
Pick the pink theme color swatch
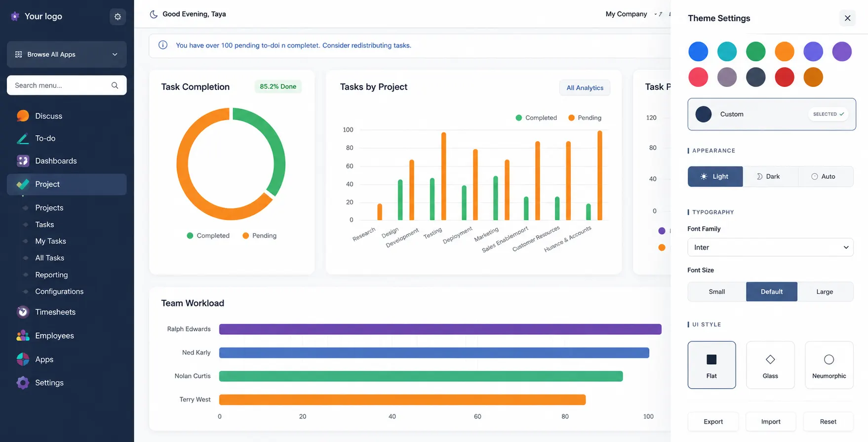[698, 77]
